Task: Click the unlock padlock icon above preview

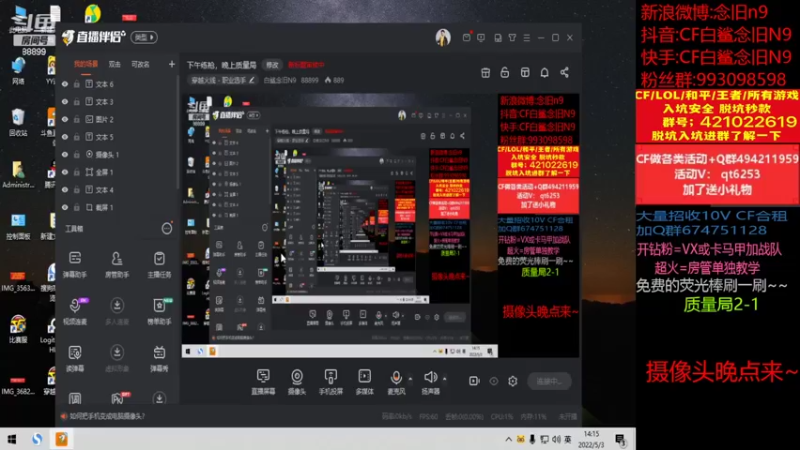Action: click(x=505, y=72)
